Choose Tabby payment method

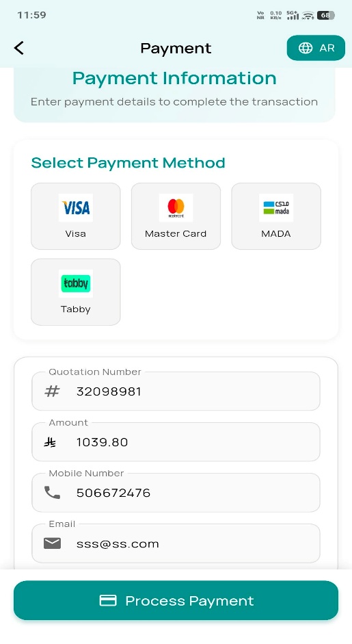(76, 292)
